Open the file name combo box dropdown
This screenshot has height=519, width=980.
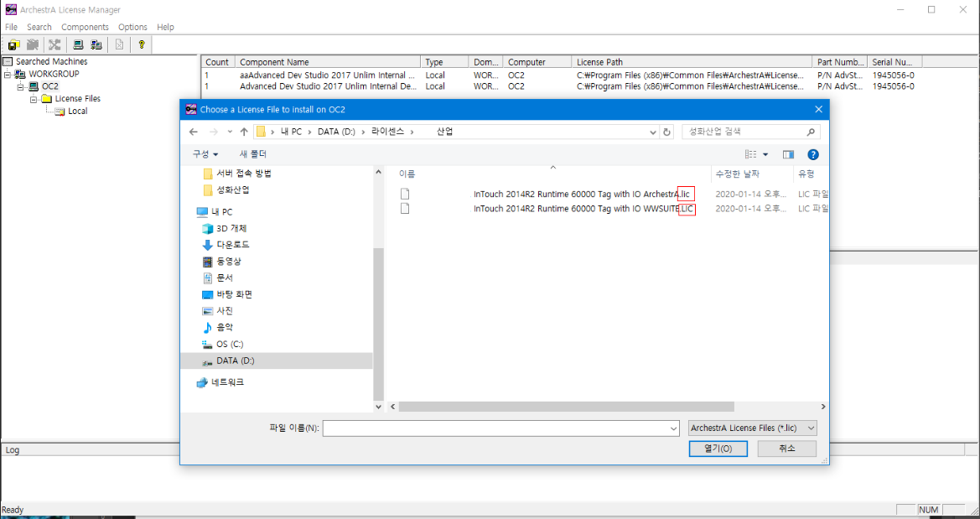(674, 428)
